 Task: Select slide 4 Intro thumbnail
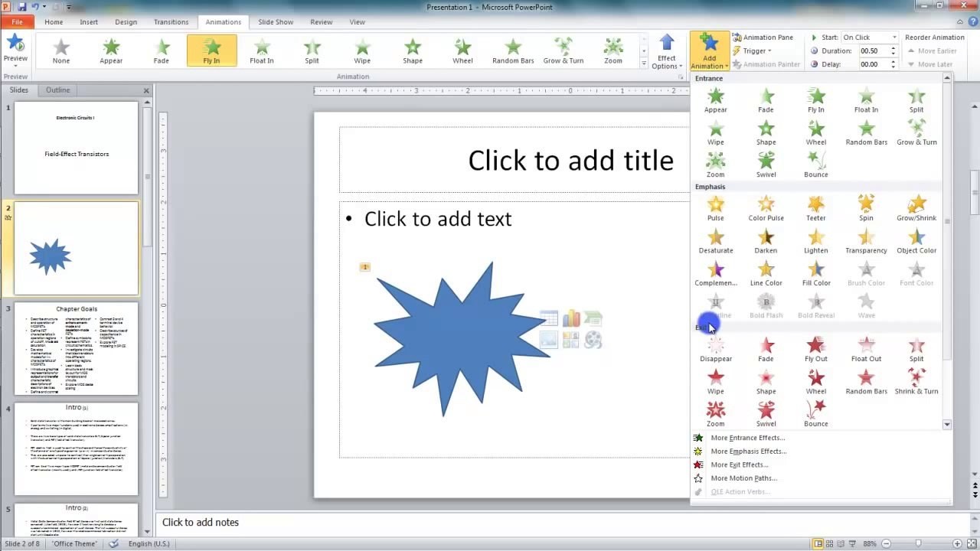[77, 449]
